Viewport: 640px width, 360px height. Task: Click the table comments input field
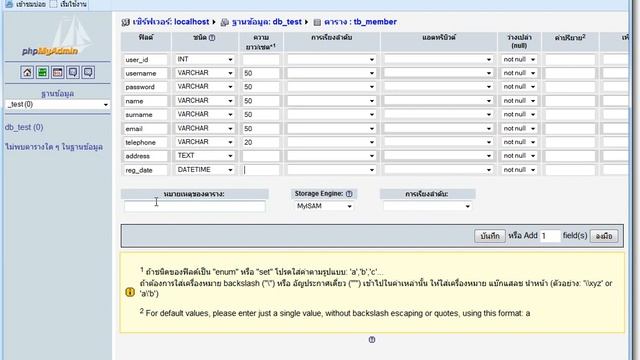[195, 206]
